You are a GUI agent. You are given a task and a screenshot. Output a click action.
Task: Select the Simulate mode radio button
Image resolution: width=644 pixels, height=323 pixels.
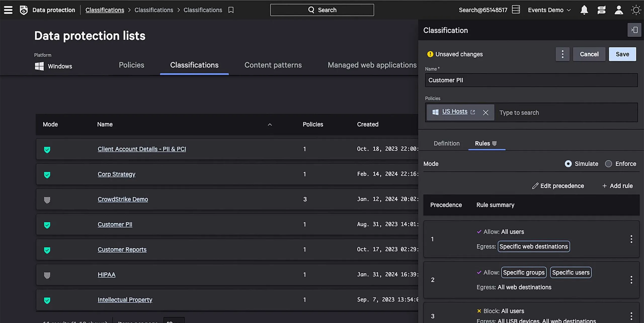[568, 164]
